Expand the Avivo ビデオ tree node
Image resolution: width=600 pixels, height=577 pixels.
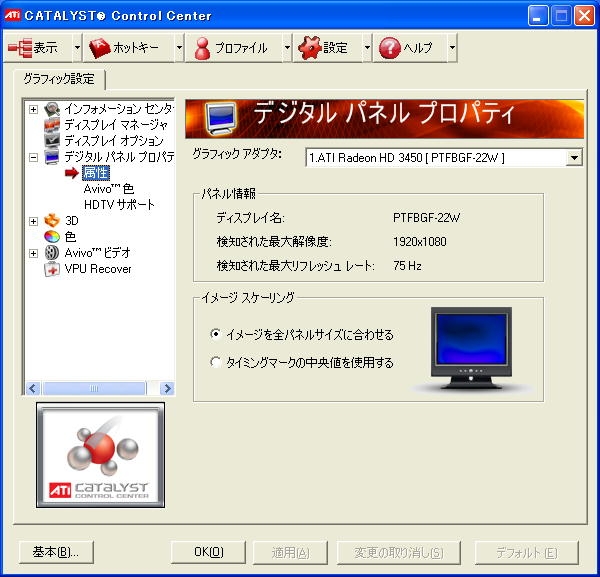34,253
